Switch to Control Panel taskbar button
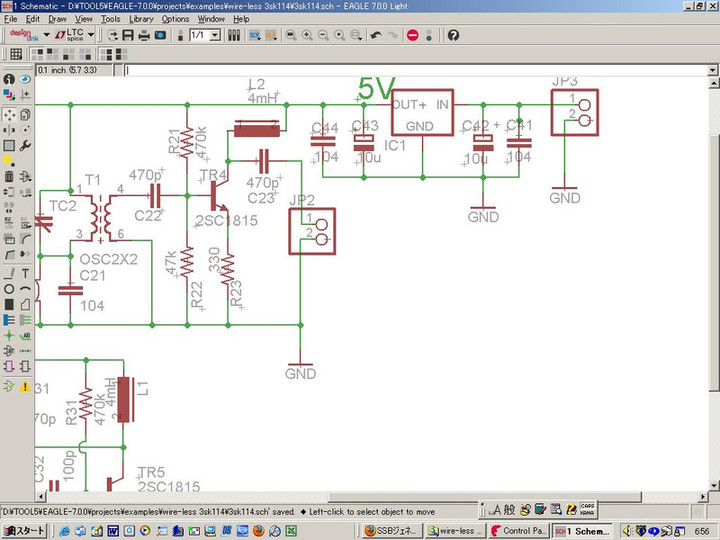 coord(519,531)
